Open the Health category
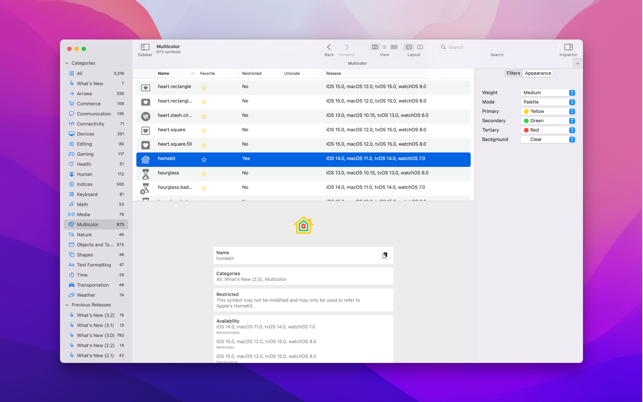The image size is (643, 402). click(96, 164)
